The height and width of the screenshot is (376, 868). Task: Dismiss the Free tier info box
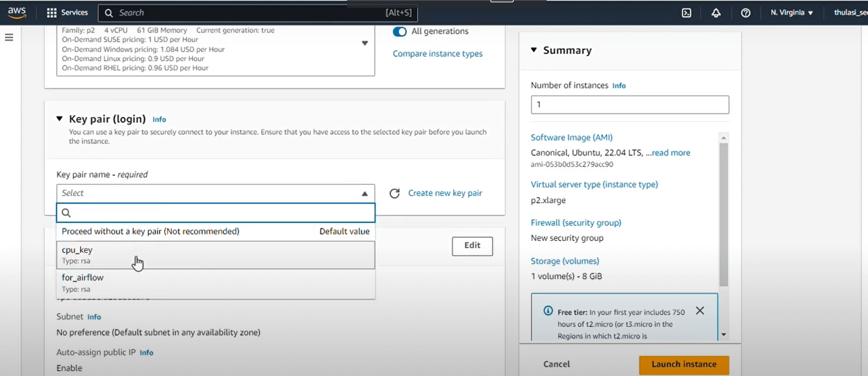[x=700, y=311]
